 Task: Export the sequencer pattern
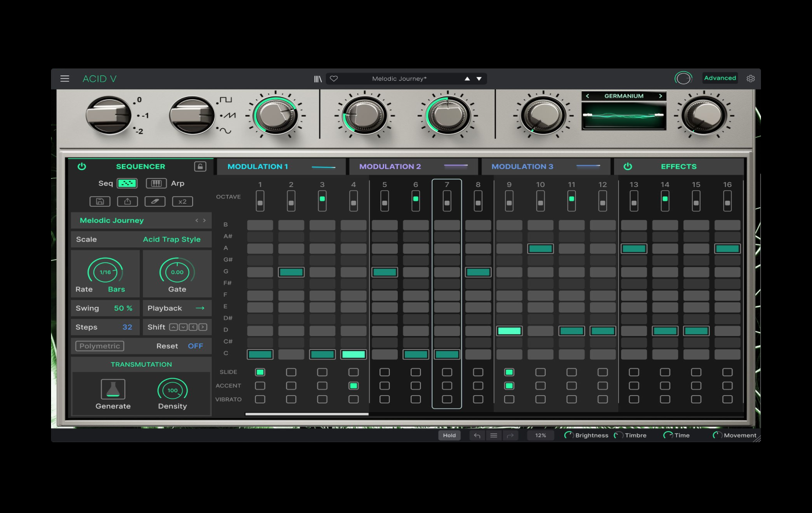coord(128,201)
